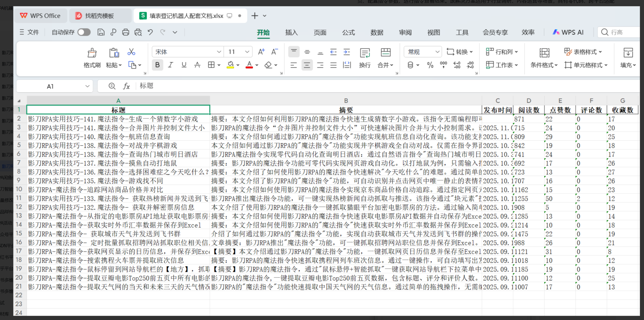Toggle the 自动保存 (AutoSave) switch
Screen dimensions: 644x320
point(84,32)
